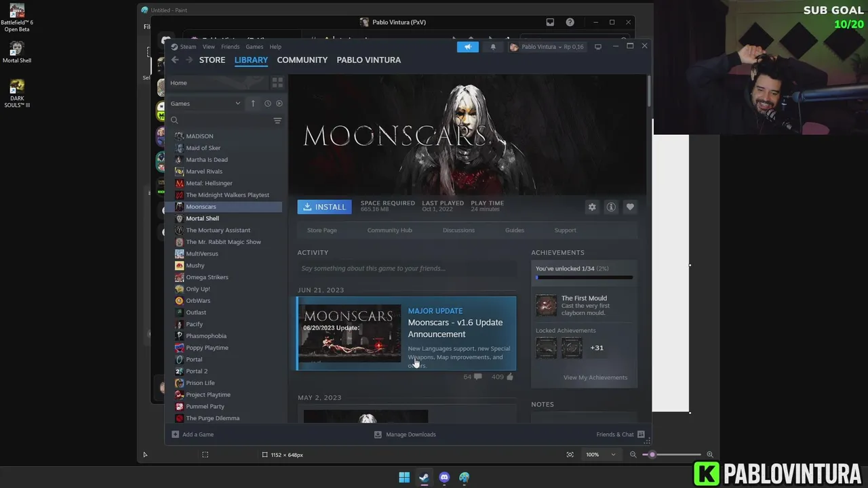Click the Paint icon in the taskbar

pos(464,478)
